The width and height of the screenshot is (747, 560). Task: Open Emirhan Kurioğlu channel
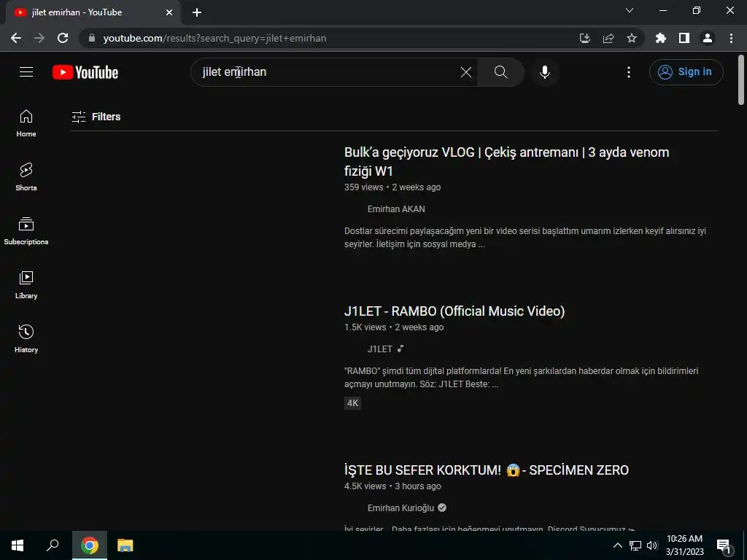coord(400,508)
